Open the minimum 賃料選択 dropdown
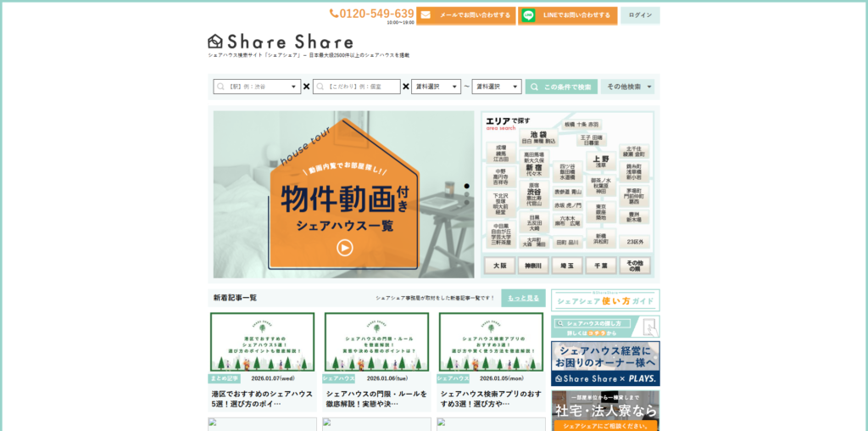 437,87
